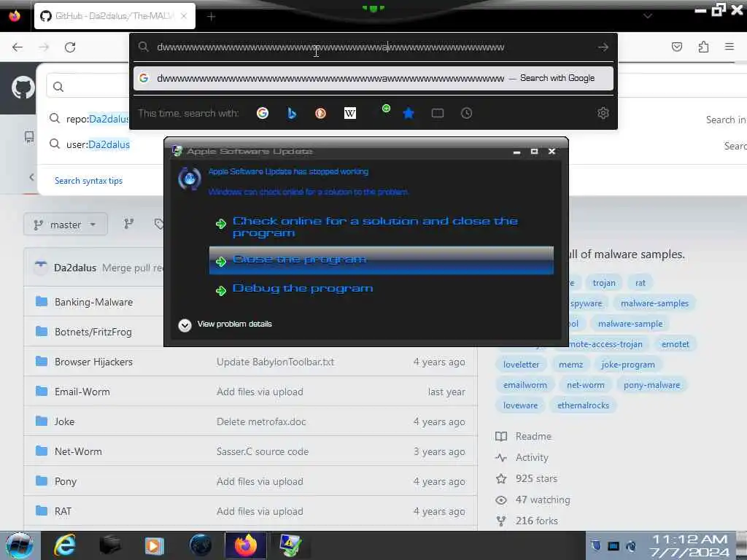The image size is (747, 560).
Task: Click the Firefox back arrow
Action: [18, 47]
